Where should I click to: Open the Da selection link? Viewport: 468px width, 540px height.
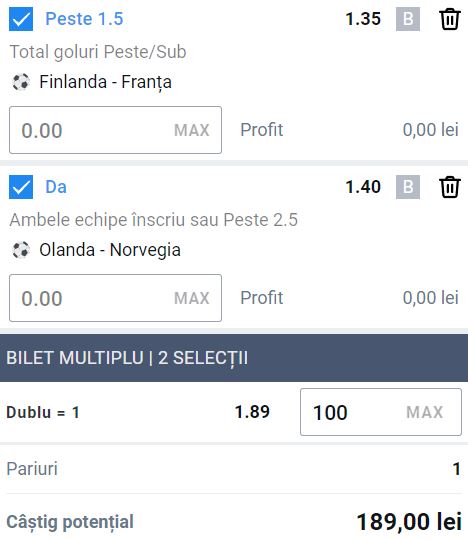(56, 187)
